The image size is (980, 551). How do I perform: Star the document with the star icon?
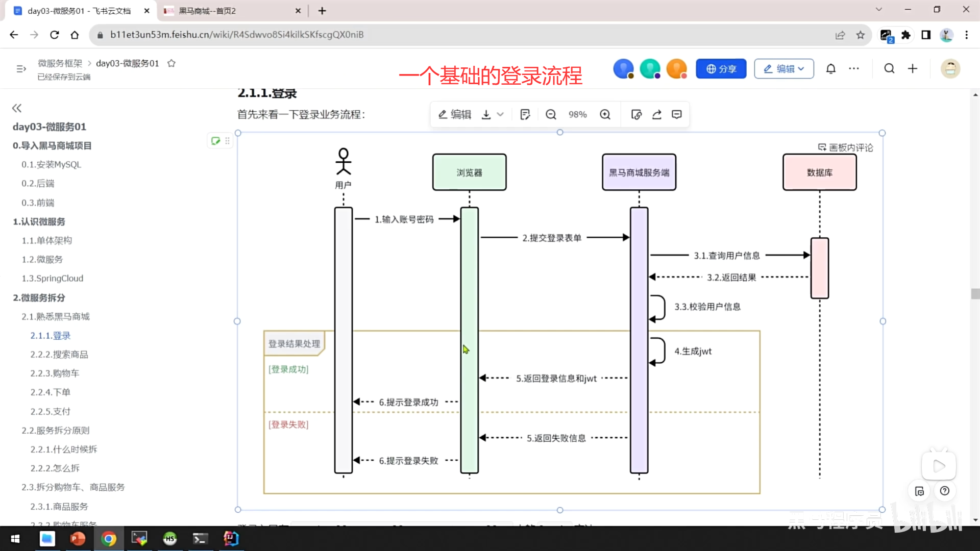pos(171,63)
